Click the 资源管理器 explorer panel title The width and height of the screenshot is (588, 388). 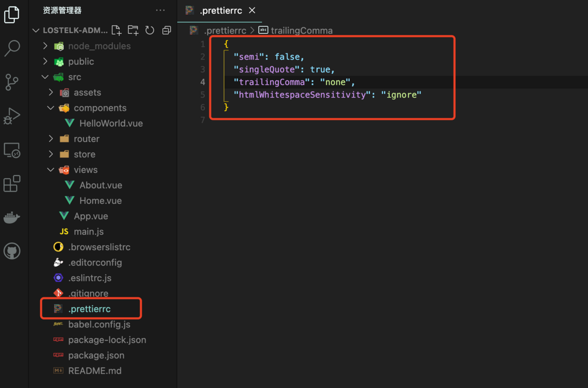point(62,11)
